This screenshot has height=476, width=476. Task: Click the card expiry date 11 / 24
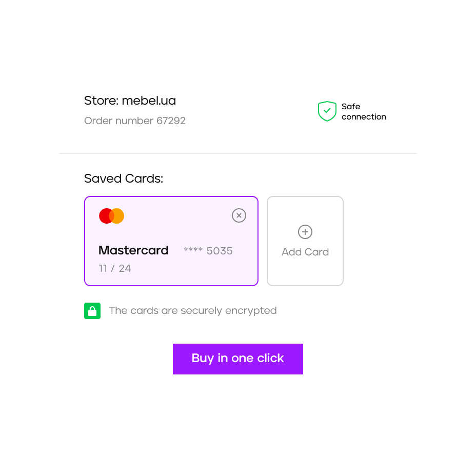click(x=115, y=268)
